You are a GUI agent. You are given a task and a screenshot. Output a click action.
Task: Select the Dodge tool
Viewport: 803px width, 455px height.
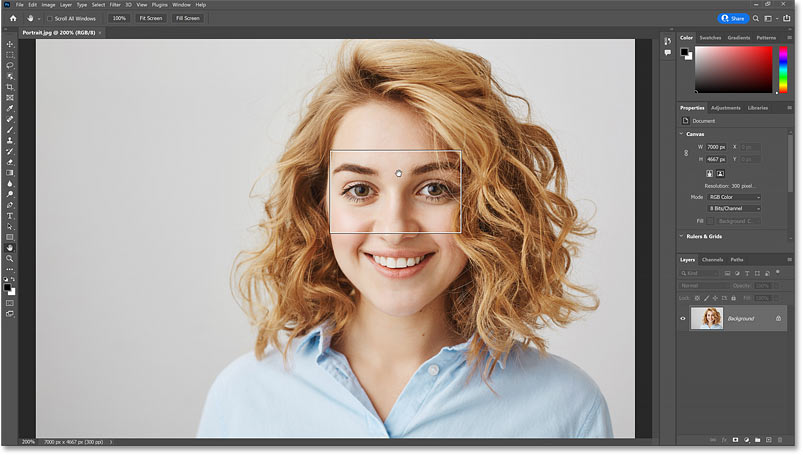[10, 195]
